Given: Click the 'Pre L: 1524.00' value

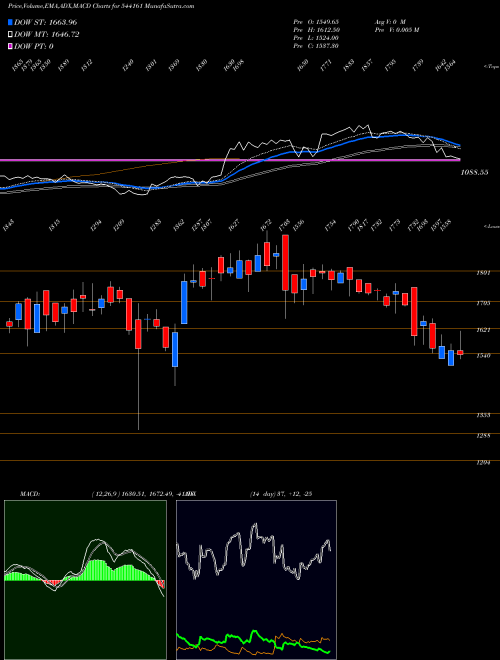Looking at the screenshot, I should tap(316, 38).
